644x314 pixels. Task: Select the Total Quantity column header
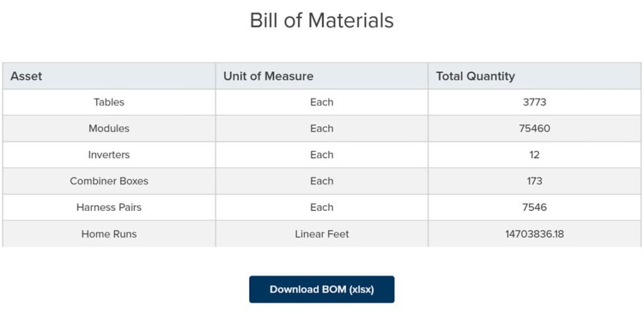(475, 76)
